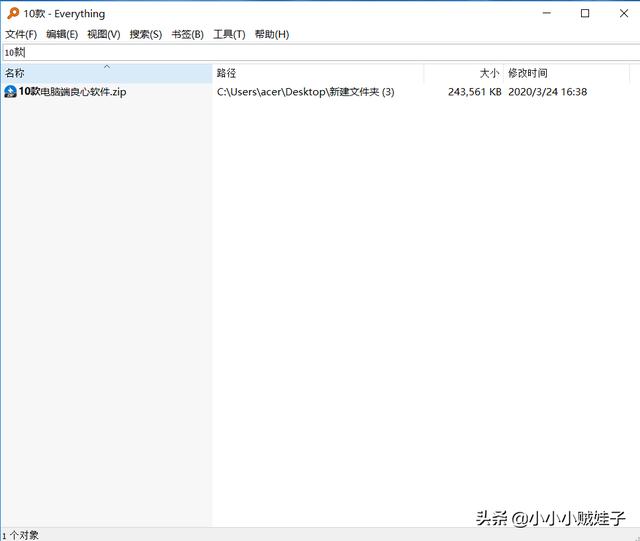Click the zip file icon in results
Viewport: 640px width, 541px height.
click(10, 91)
